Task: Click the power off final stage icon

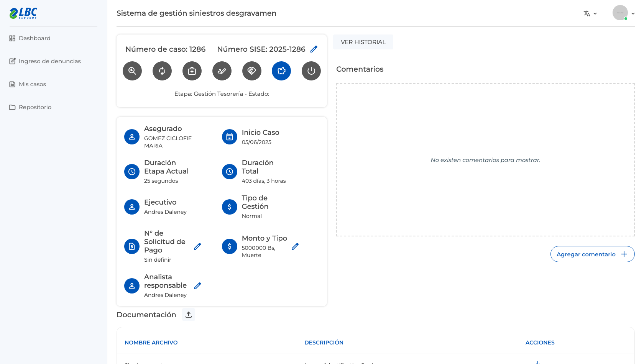Action: (311, 71)
